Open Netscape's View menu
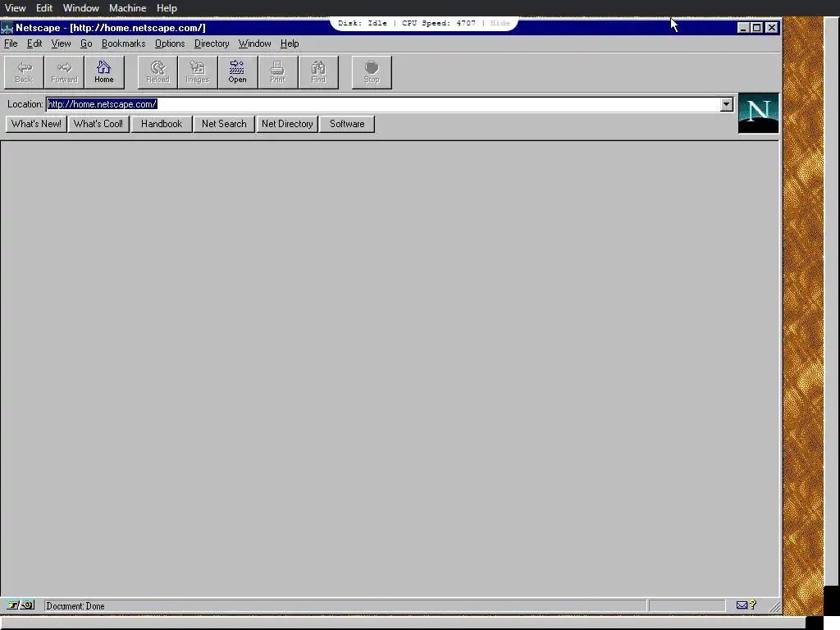Image resolution: width=840 pixels, height=630 pixels. 61,43
